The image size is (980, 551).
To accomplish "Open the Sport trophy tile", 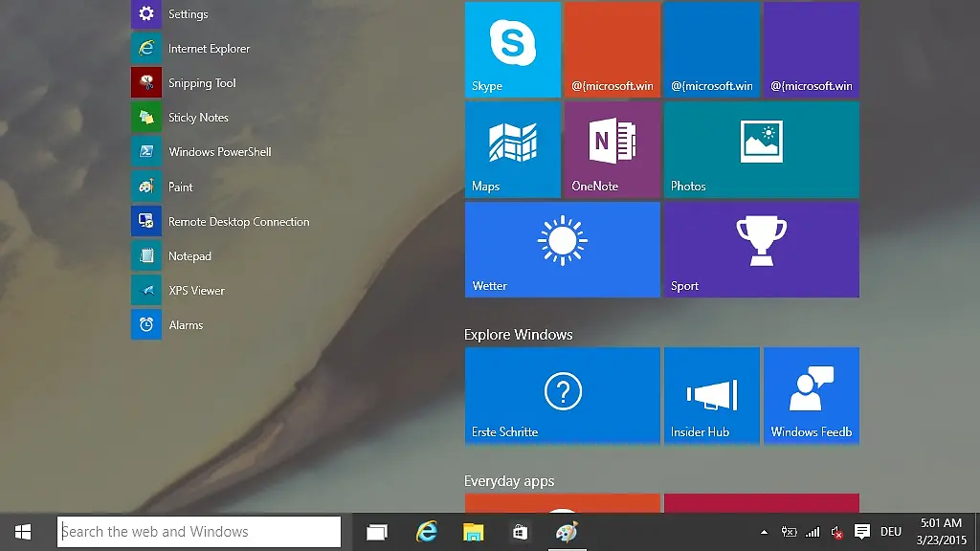I will point(761,249).
